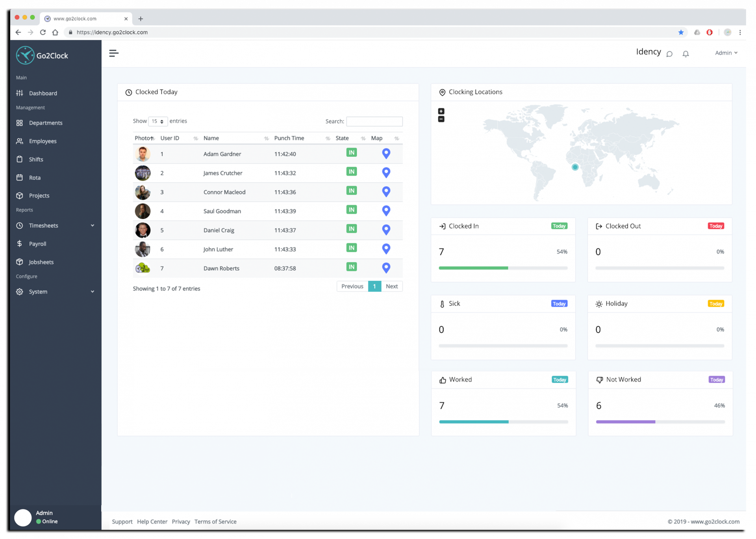This screenshot has width=756, height=539.
Task: Click the Today badge on Holiday
Action: click(716, 304)
